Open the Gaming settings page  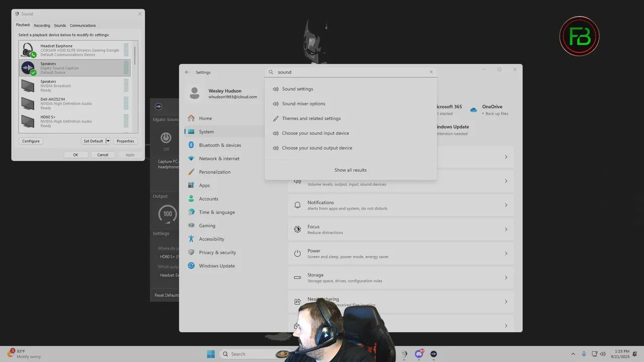(x=223, y=226)
